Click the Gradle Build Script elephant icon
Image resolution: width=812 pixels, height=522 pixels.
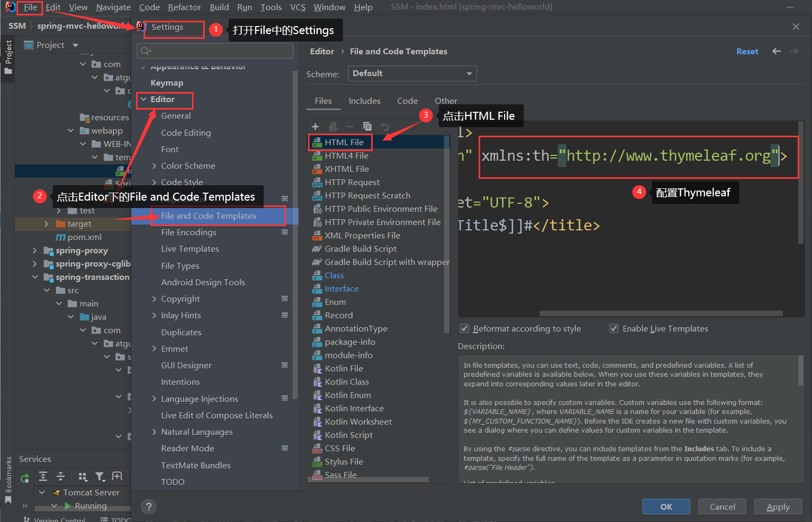pyautogui.click(x=317, y=248)
